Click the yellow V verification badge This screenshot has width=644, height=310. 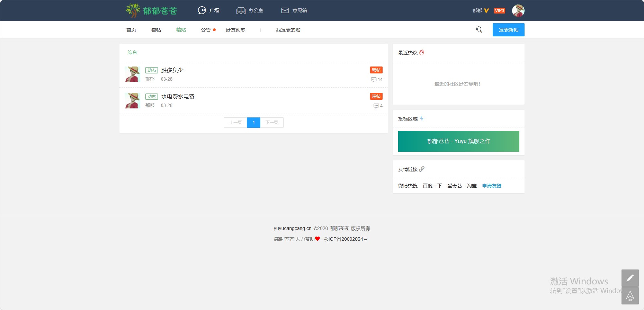pos(486,10)
